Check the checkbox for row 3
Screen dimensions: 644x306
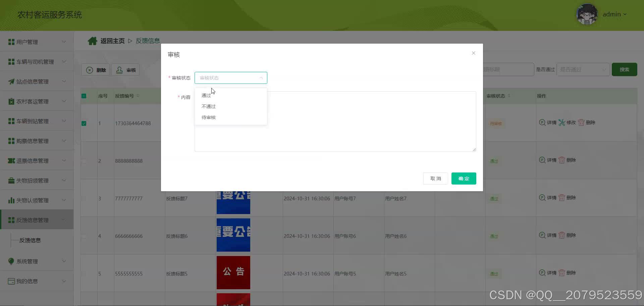click(x=84, y=199)
